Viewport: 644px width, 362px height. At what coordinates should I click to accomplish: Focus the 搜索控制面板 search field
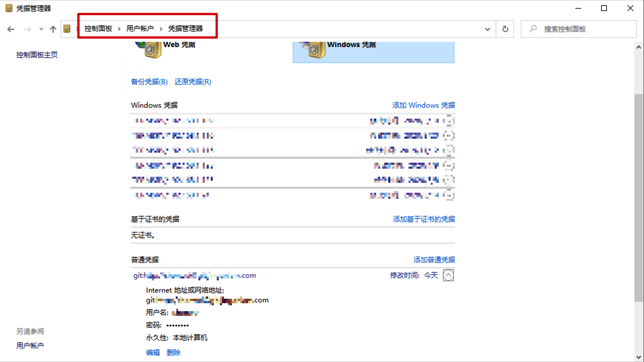[x=579, y=29]
